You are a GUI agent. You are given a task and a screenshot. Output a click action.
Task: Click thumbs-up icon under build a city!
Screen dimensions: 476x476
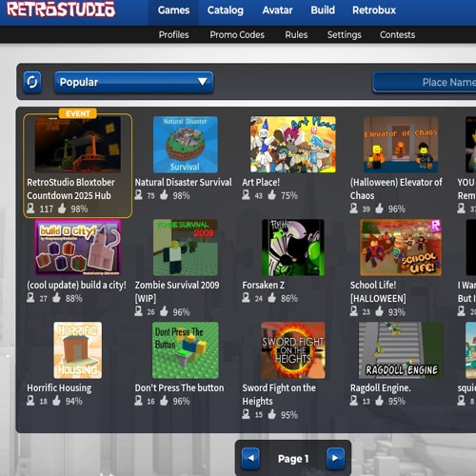[56, 298]
